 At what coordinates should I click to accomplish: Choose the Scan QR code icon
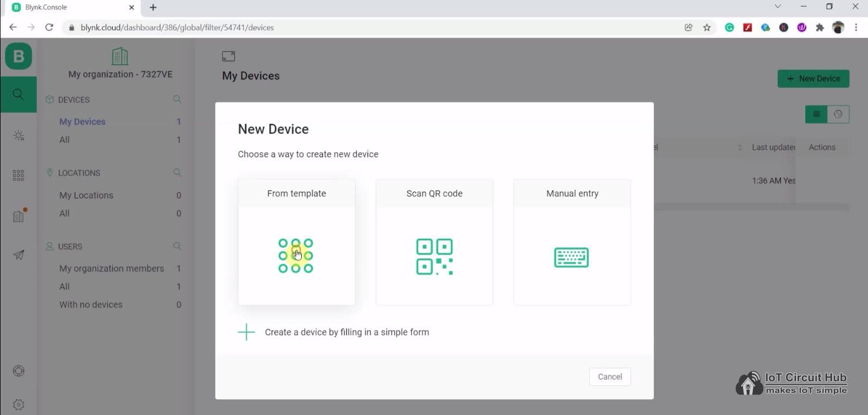(x=434, y=256)
